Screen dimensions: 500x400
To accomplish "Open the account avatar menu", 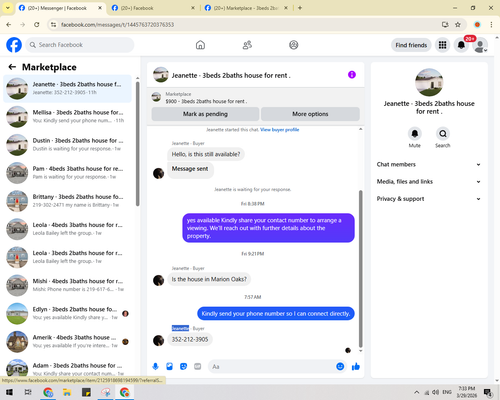I will pyautogui.click(x=480, y=45).
